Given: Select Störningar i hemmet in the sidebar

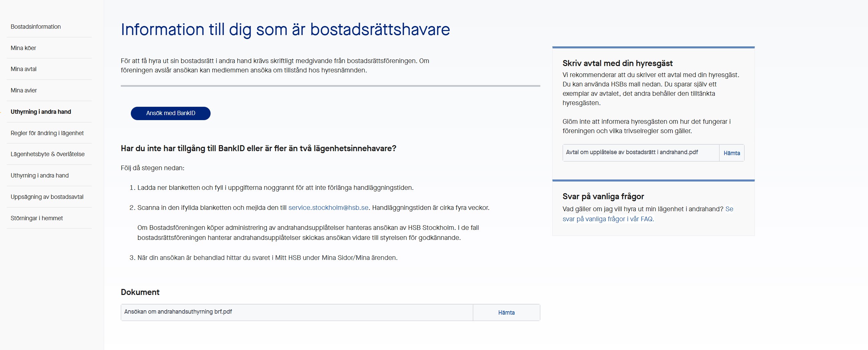Looking at the screenshot, I should [x=37, y=218].
